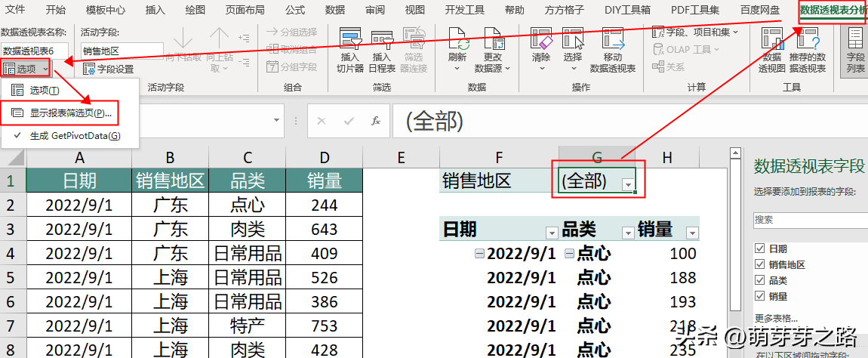The image size is (868, 358).
Task: Open the 百度网盘 tab
Action: tap(759, 10)
